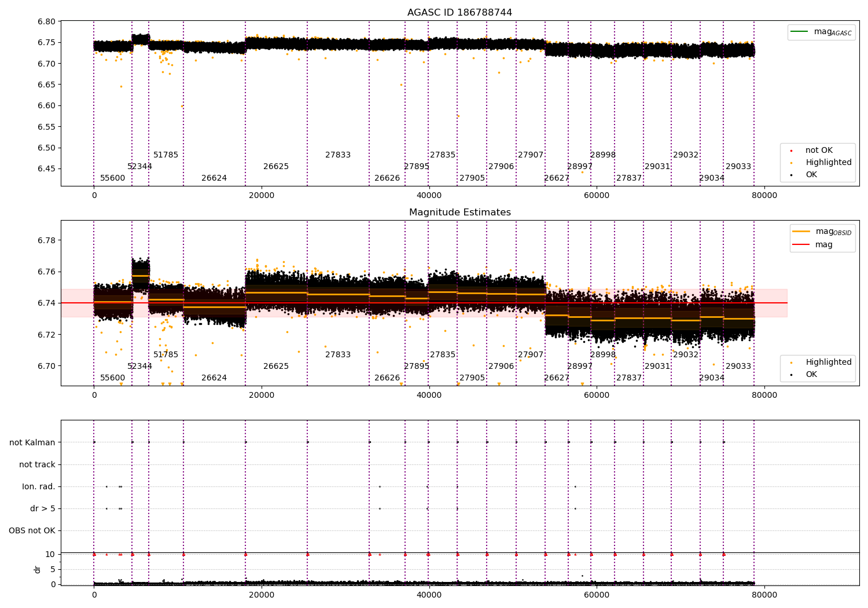The width and height of the screenshot is (868, 608).
Task: Click the 'Ion. rad.' axis label
Action: click(x=39, y=487)
